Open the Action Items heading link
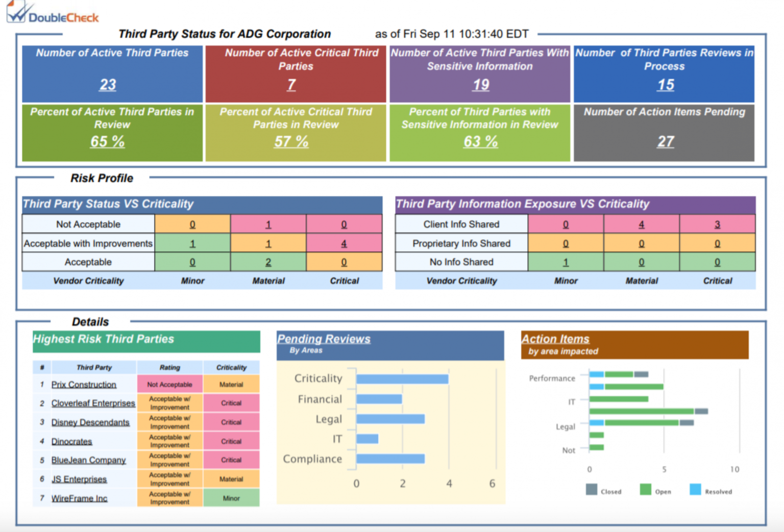This screenshot has width=784, height=532. coord(555,339)
